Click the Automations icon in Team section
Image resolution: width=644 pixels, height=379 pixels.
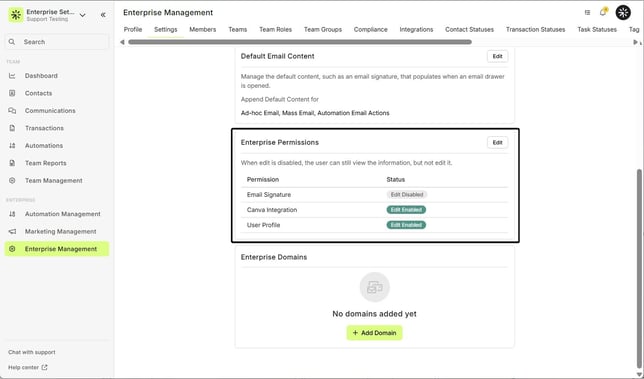tap(12, 146)
